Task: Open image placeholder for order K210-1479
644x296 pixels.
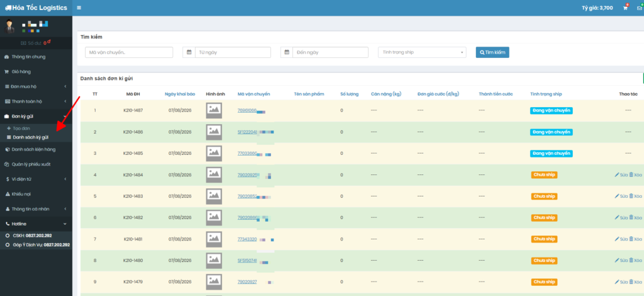Action: 214,282
